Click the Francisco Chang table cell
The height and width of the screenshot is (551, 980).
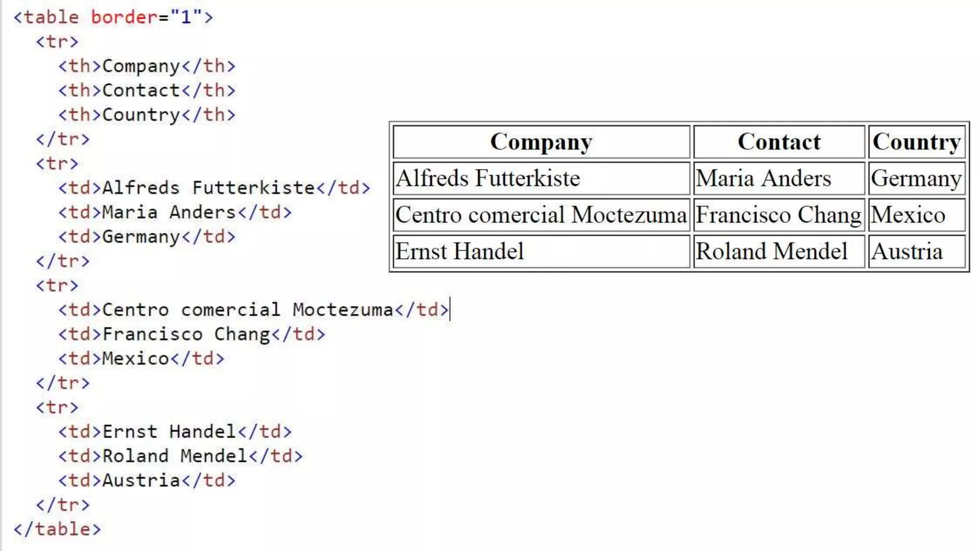click(x=779, y=215)
